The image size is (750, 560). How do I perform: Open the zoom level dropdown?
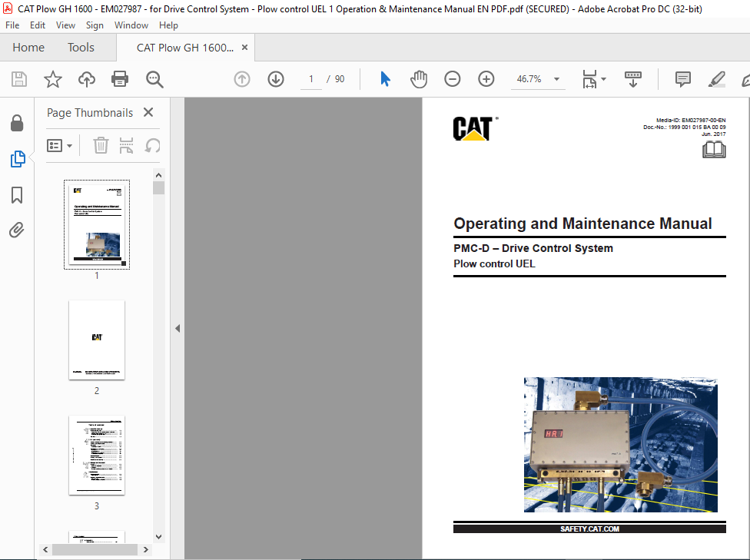click(x=557, y=79)
